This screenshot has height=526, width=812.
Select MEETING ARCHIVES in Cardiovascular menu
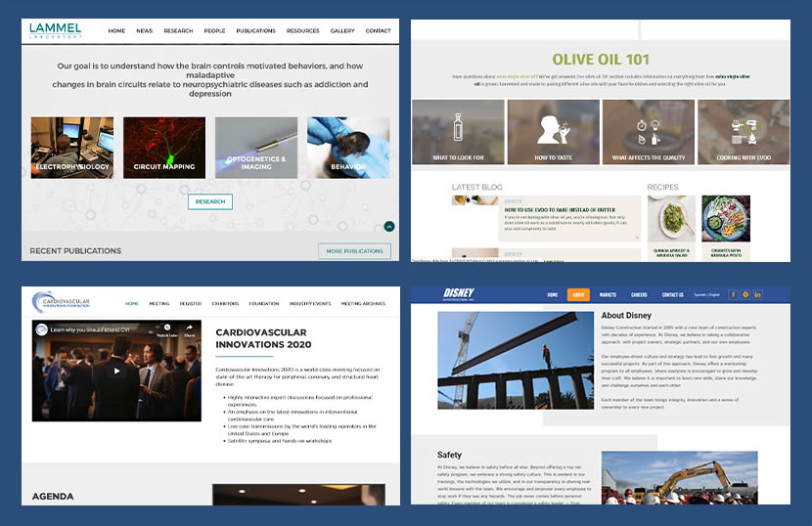click(364, 303)
